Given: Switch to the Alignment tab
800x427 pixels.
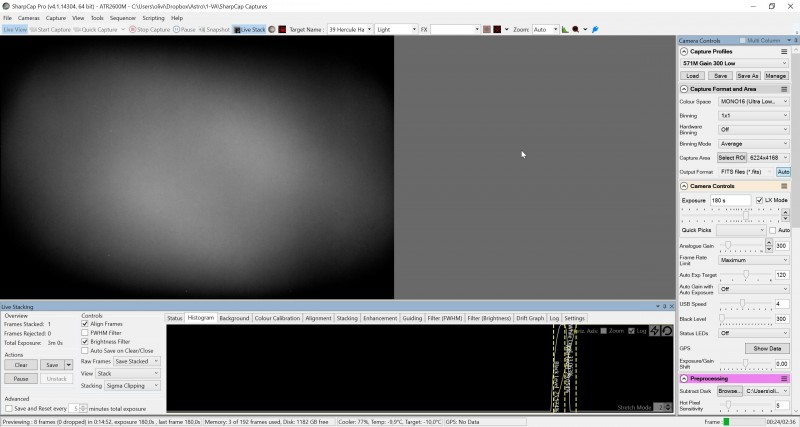Looking at the screenshot, I should pyautogui.click(x=318, y=318).
